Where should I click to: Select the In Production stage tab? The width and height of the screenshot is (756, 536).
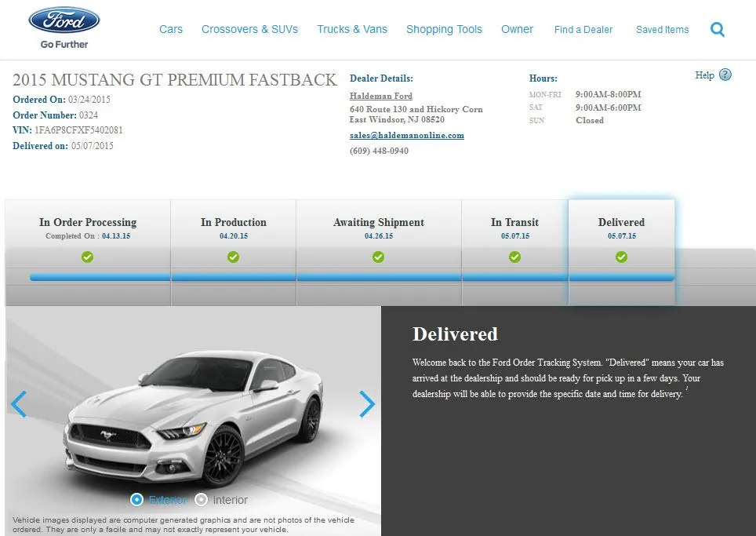point(234,253)
